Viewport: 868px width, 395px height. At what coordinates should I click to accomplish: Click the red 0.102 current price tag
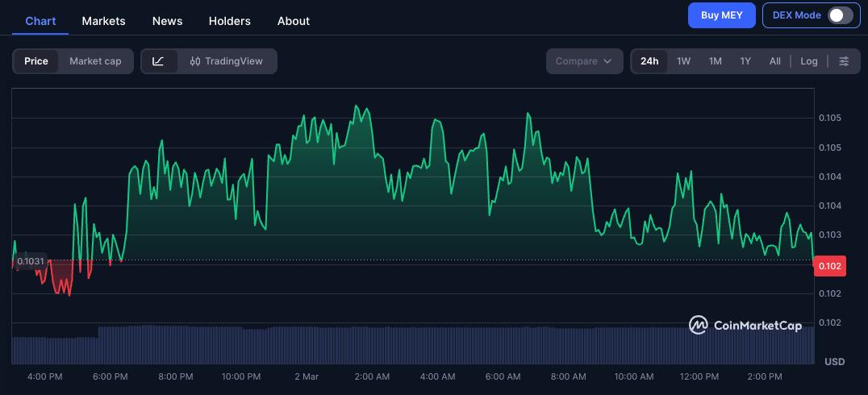pos(830,266)
